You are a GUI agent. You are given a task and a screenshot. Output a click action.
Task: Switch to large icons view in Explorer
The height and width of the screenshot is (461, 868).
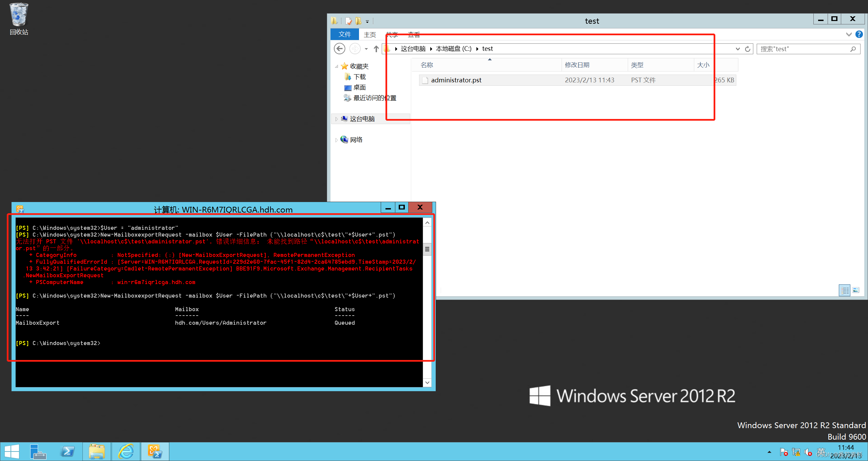click(856, 290)
